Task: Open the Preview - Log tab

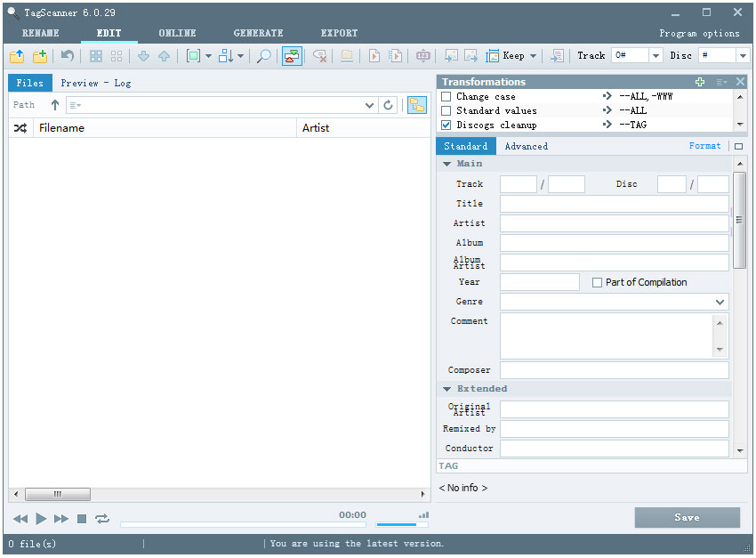Action: 96,84
